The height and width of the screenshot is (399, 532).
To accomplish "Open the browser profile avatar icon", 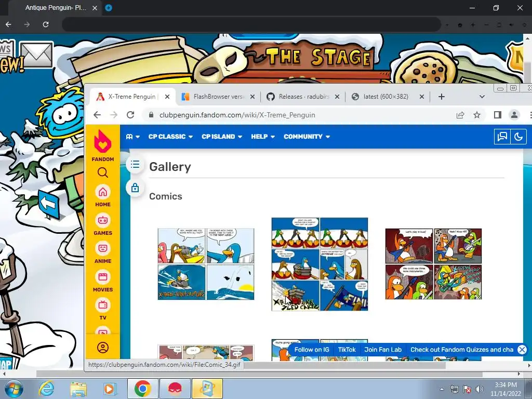I will pyautogui.click(x=514, y=115).
